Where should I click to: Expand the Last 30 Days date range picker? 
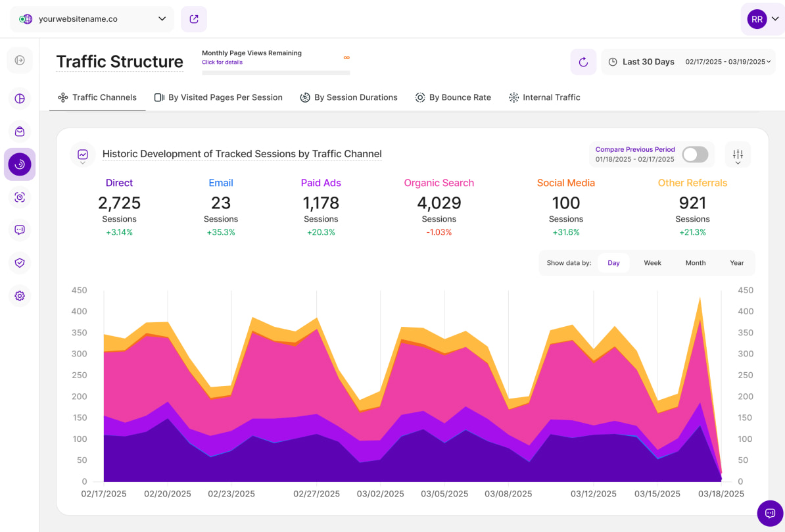point(688,62)
